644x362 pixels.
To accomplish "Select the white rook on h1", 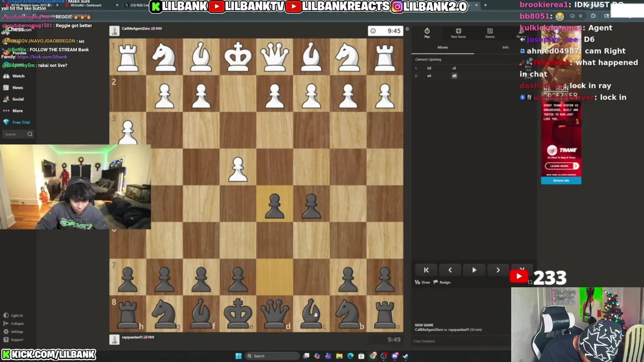I will 128,56.
